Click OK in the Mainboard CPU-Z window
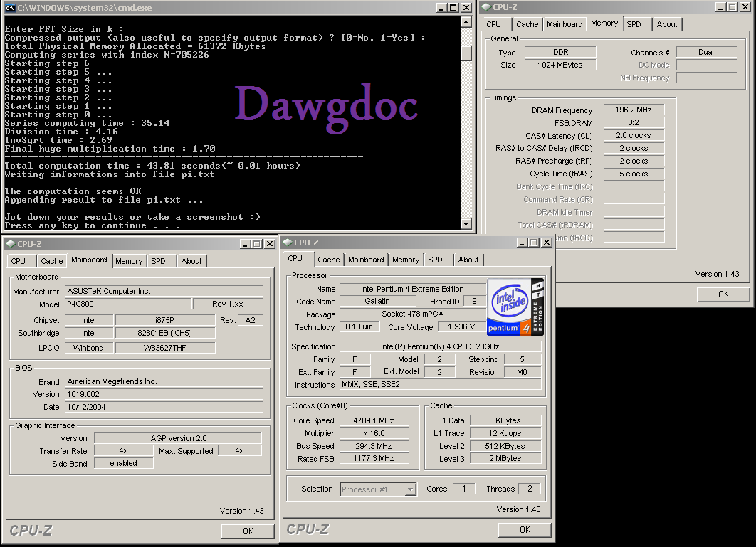 coord(248,531)
